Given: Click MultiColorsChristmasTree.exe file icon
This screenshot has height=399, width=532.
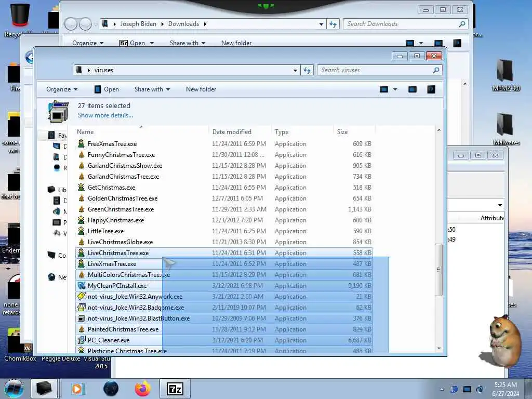Looking at the screenshot, I should 81,274.
